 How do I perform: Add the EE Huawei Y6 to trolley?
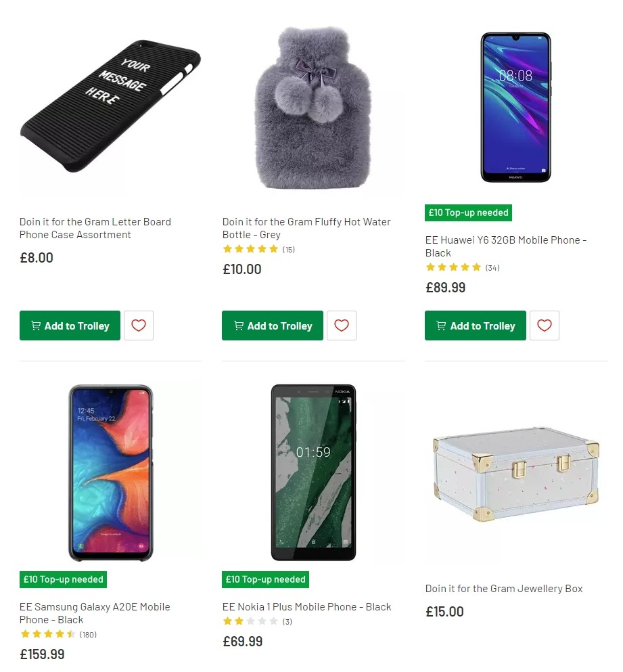click(475, 326)
